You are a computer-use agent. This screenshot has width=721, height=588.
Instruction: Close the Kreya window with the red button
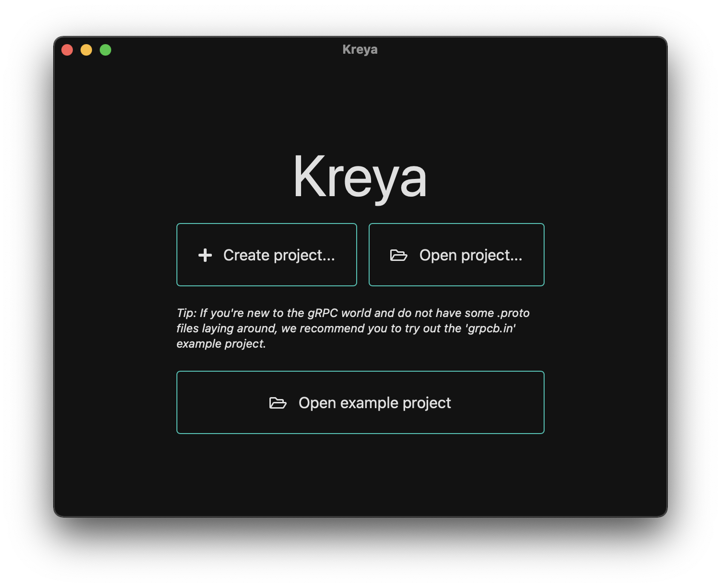67,50
